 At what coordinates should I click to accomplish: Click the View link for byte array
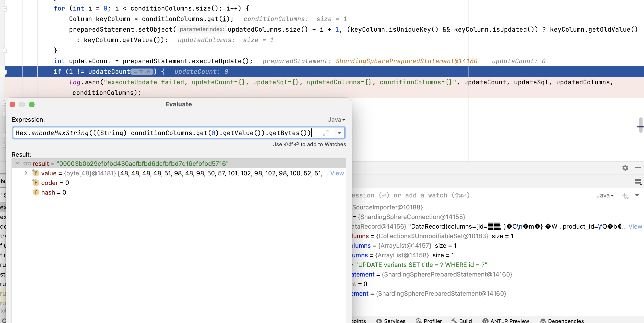[x=337, y=173]
